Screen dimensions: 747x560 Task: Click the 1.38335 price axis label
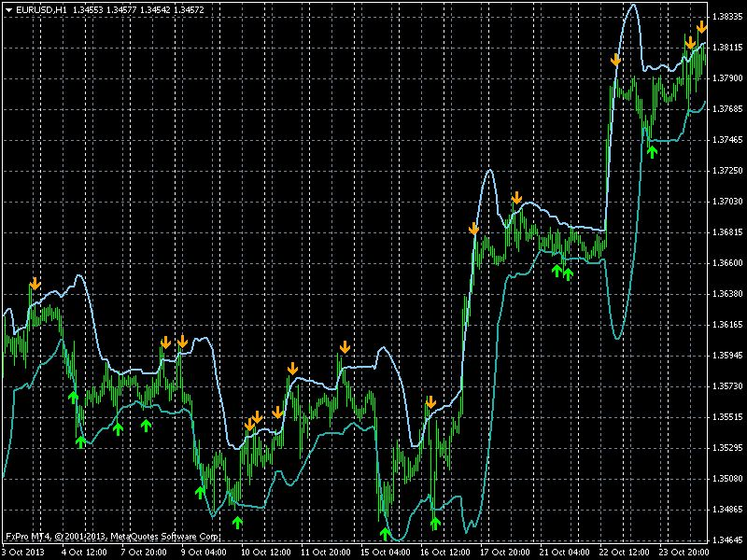(727, 17)
